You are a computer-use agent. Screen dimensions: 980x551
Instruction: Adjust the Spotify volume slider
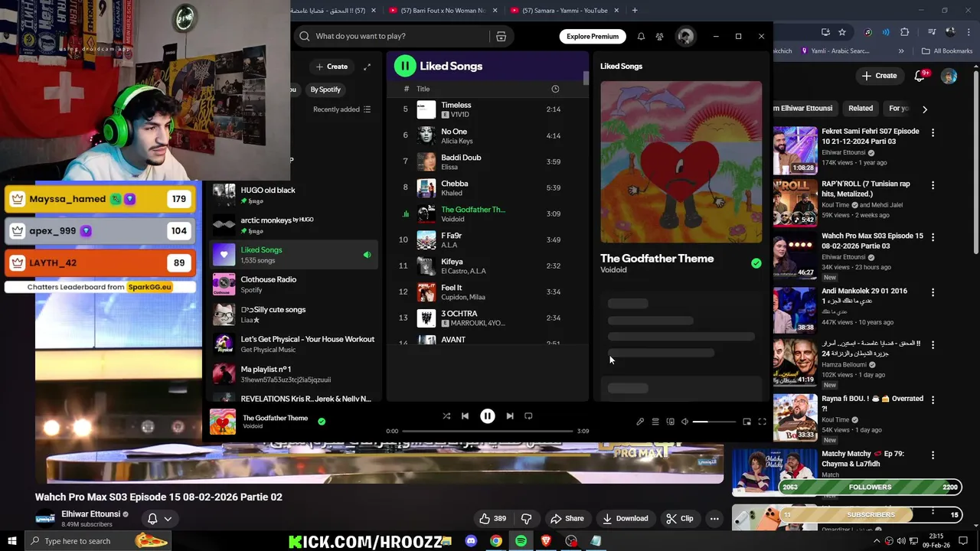[x=714, y=422]
